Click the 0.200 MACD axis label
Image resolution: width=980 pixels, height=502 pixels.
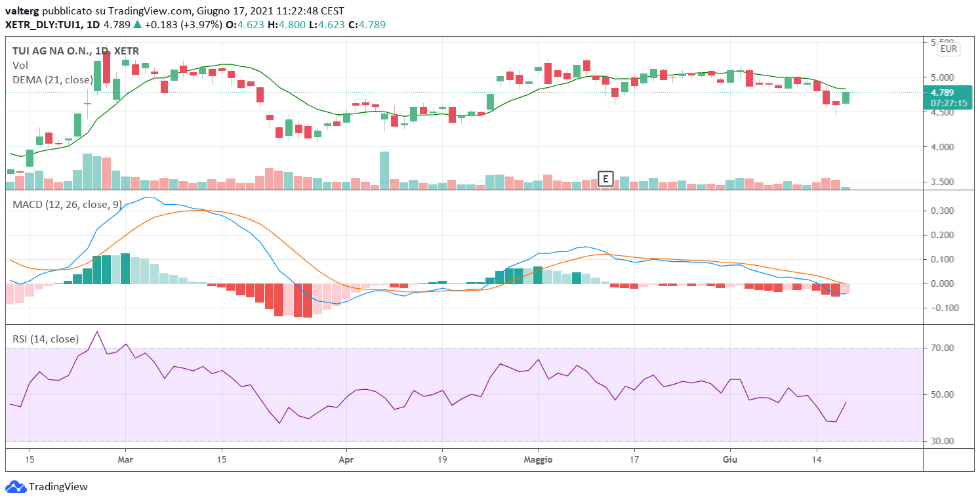point(942,236)
